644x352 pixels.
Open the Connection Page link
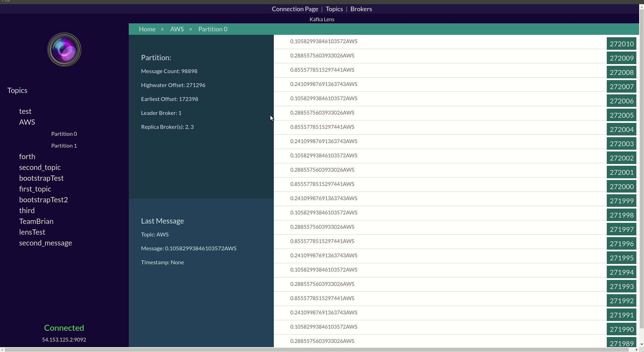[x=295, y=9]
